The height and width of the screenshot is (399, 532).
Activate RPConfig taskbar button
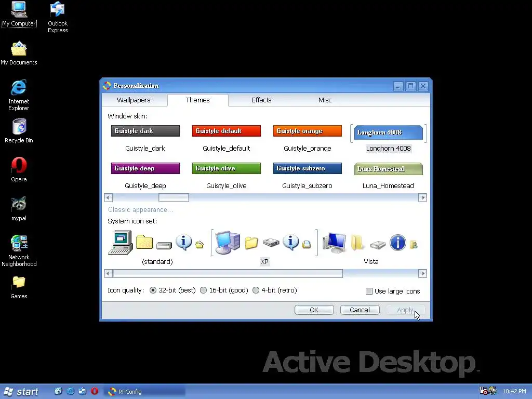144,392
